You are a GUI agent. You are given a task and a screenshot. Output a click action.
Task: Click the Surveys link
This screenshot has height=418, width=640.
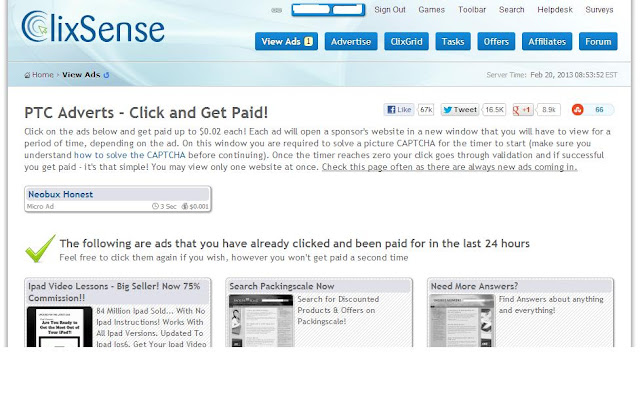599,10
